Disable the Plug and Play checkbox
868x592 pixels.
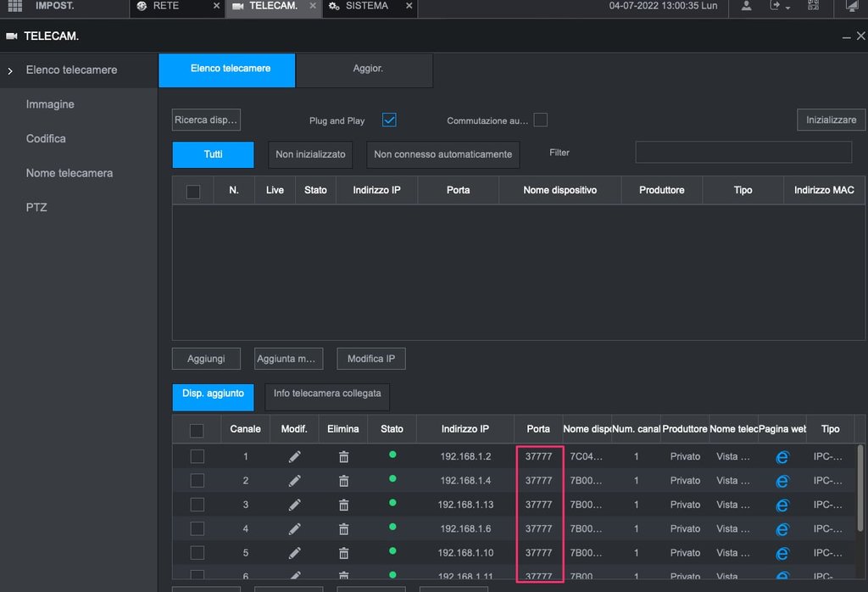[x=389, y=120]
